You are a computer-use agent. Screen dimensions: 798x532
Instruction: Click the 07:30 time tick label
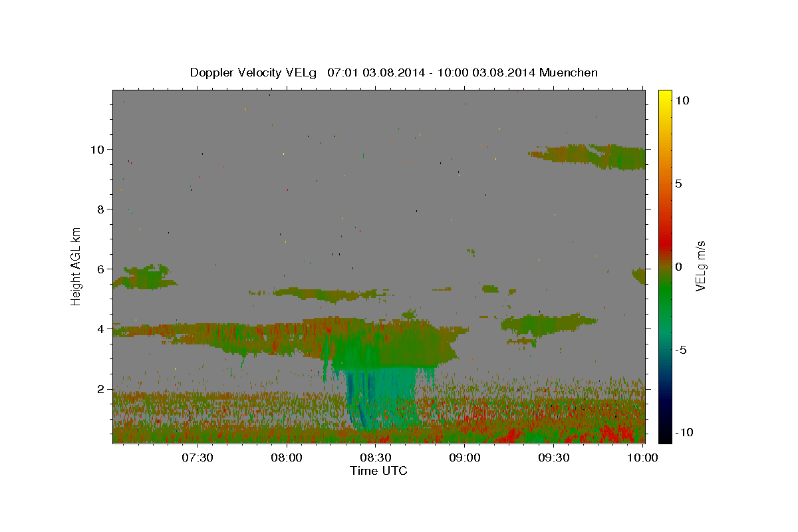pyautogui.click(x=197, y=458)
